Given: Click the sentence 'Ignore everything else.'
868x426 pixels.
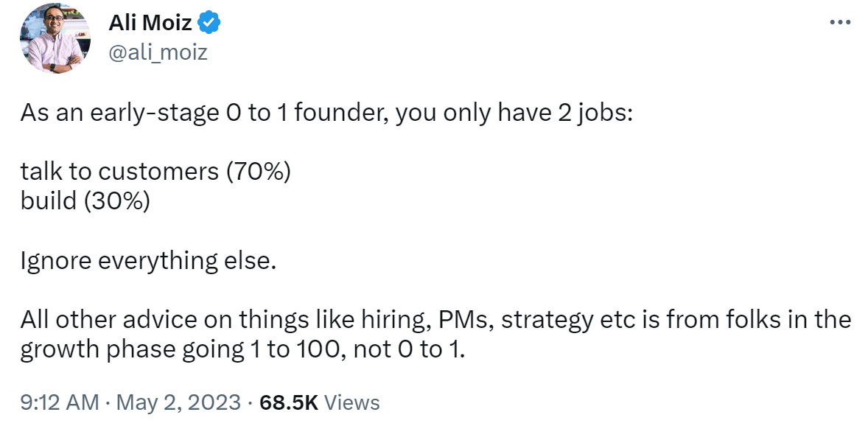Looking at the screenshot, I should pos(148,260).
